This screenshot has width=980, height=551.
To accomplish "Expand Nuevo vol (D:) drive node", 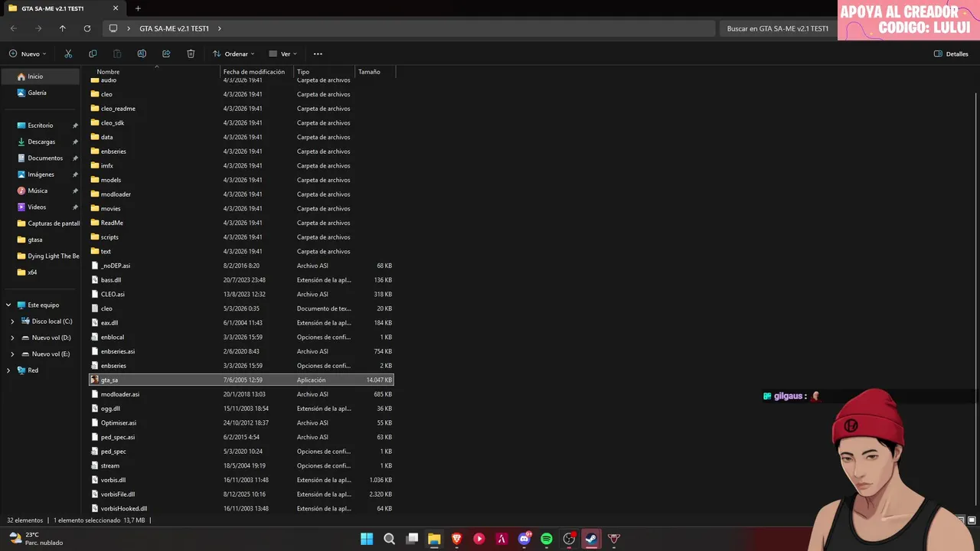I will point(12,337).
